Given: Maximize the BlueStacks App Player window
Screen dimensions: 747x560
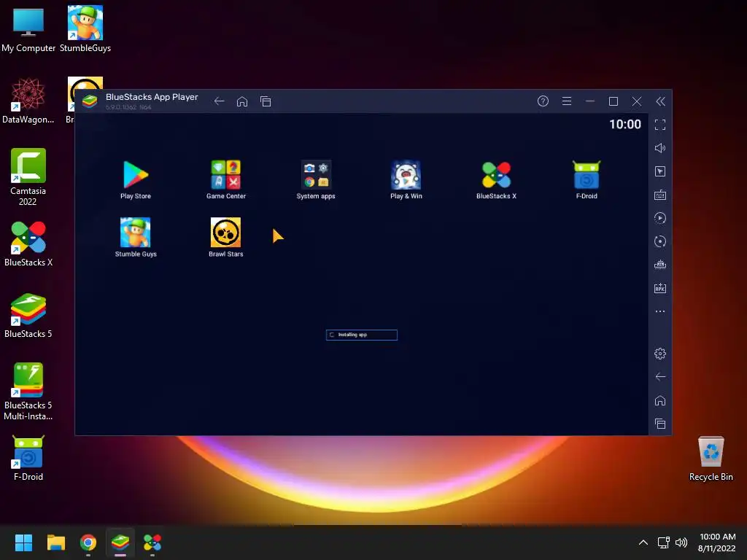Looking at the screenshot, I should point(614,101).
